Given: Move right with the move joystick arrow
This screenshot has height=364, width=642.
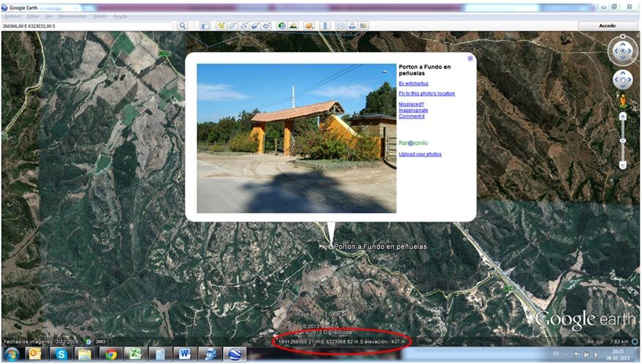Looking at the screenshot, I should (630, 80).
